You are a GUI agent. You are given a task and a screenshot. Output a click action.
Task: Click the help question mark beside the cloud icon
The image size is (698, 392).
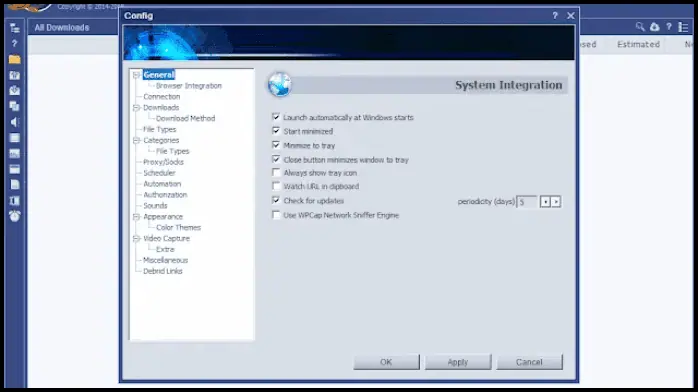(669, 27)
